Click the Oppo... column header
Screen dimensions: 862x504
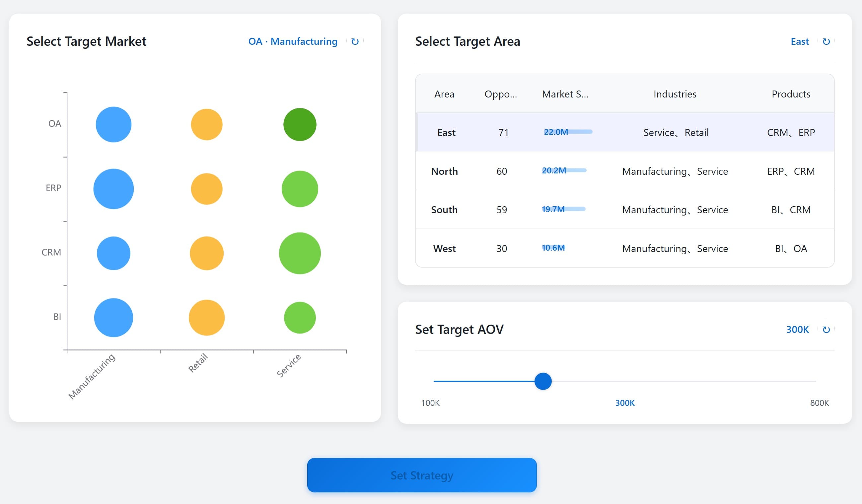pos(500,94)
